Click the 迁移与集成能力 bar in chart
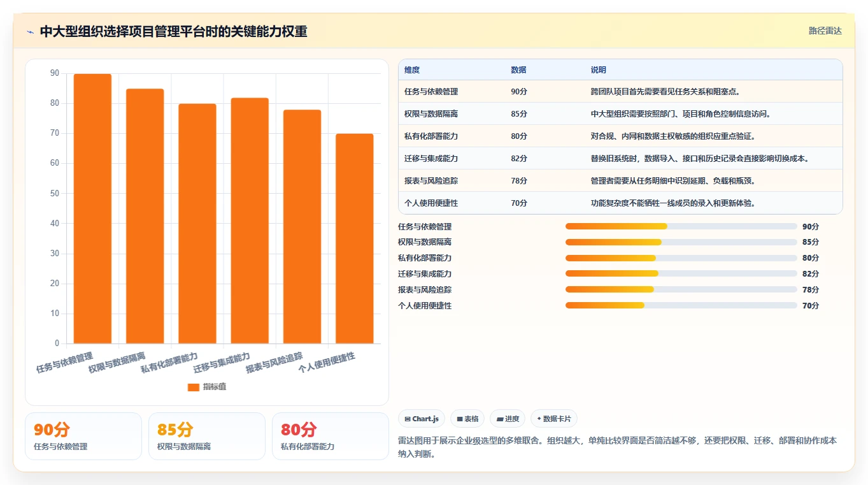The image size is (868, 485). (250, 221)
